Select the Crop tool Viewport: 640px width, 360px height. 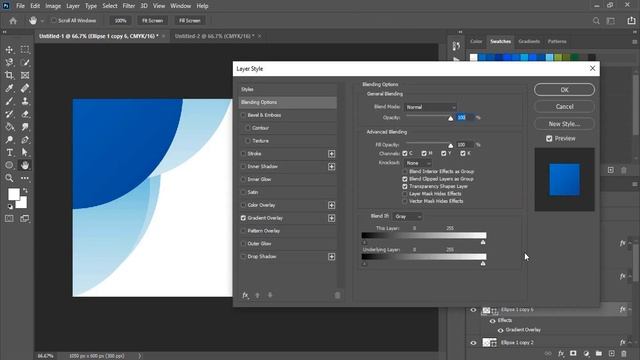point(9,75)
